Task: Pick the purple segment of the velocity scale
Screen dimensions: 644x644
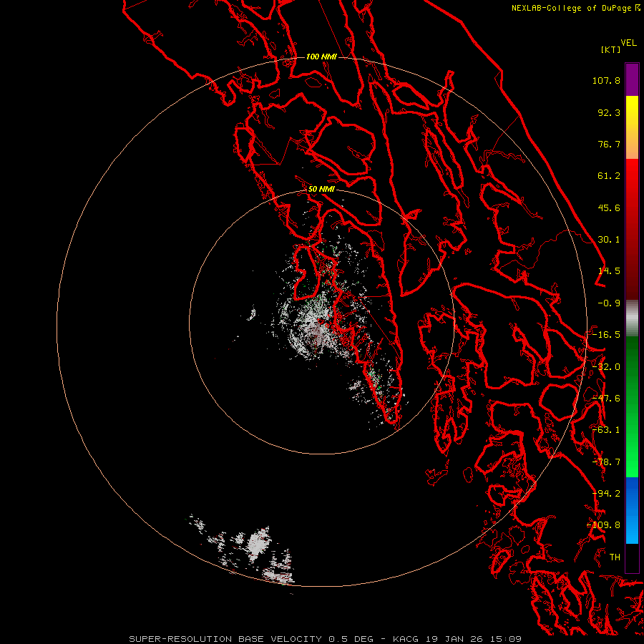Action: 632,79
